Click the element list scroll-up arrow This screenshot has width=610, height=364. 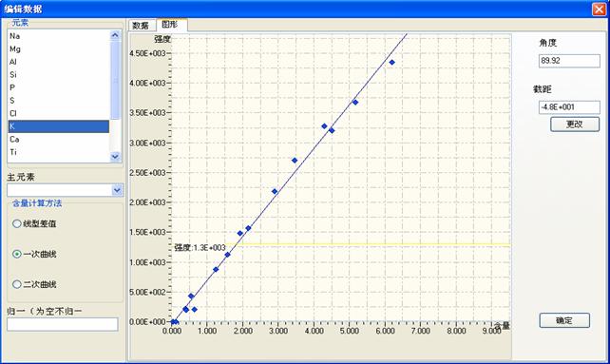pos(115,35)
